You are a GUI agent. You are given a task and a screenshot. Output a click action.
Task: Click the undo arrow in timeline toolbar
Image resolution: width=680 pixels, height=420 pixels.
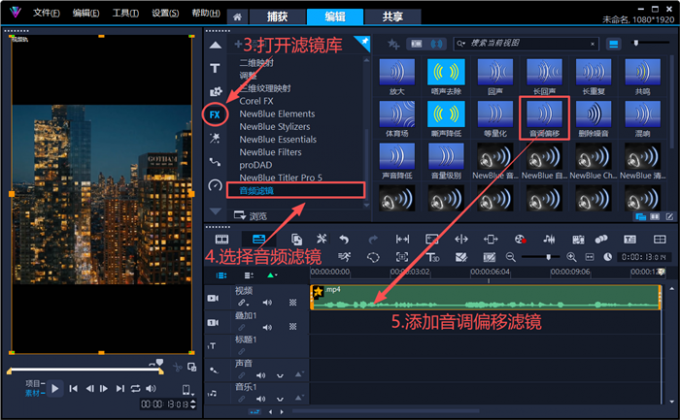click(344, 239)
